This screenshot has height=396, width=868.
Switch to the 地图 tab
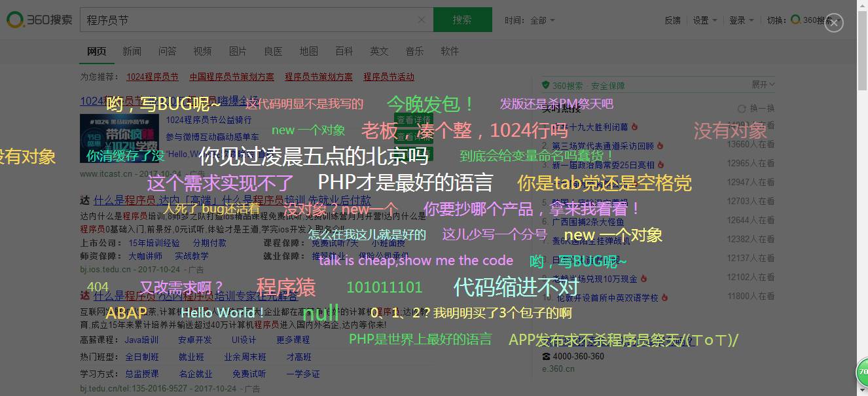click(x=308, y=51)
